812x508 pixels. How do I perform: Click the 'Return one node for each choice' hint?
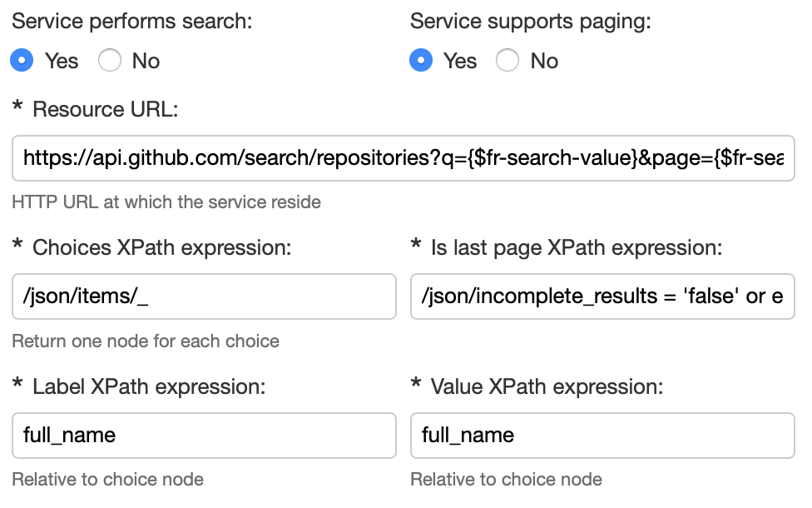point(146,341)
